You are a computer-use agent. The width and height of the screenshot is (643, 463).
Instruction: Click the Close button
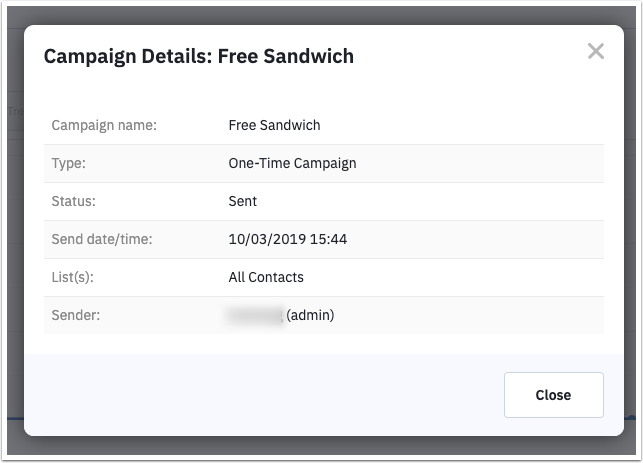click(x=554, y=395)
